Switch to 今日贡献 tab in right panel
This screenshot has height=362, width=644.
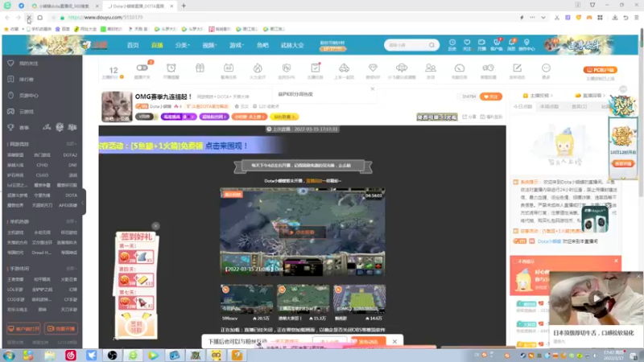click(522, 107)
